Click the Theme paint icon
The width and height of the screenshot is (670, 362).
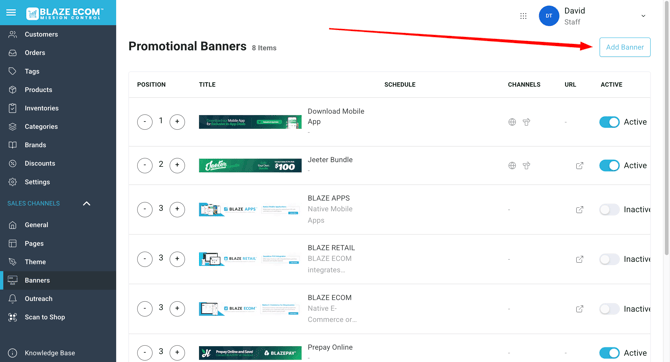13,262
